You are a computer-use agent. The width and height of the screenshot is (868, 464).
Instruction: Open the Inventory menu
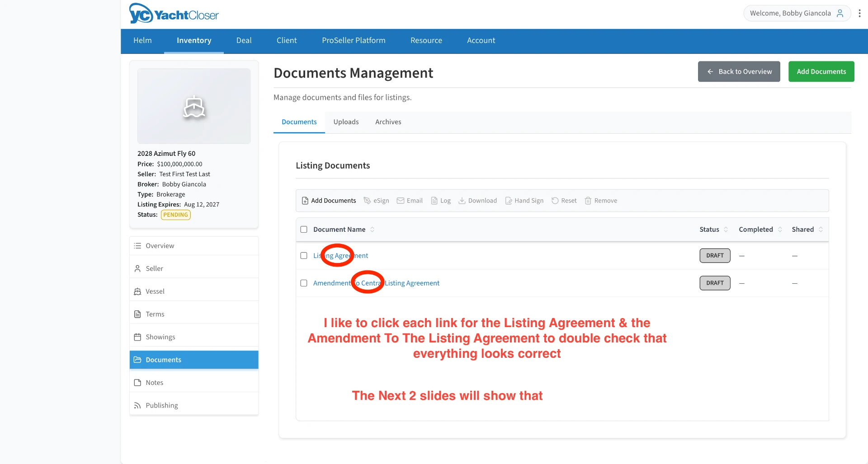194,41
